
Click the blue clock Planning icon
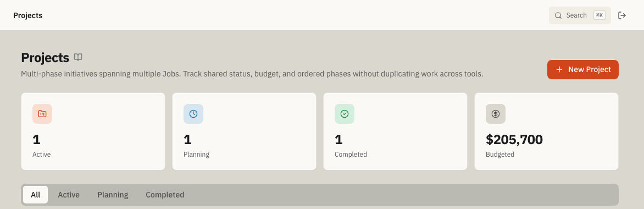click(193, 114)
